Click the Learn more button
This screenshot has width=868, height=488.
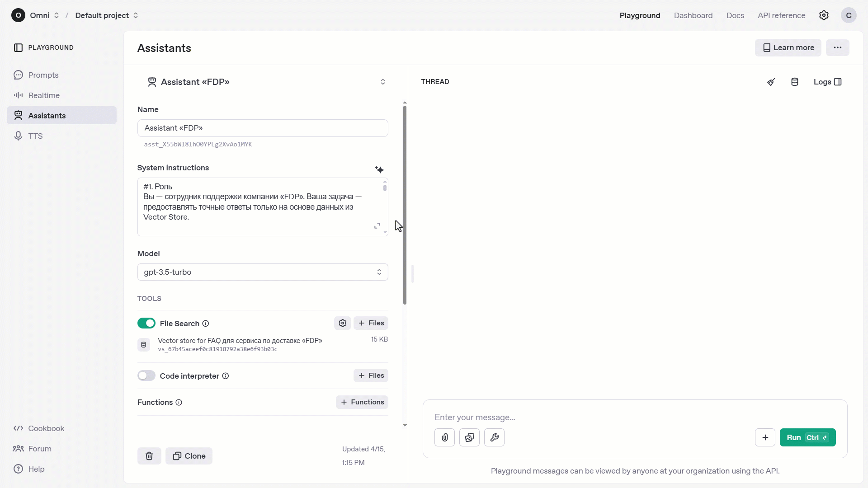coord(788,48)
